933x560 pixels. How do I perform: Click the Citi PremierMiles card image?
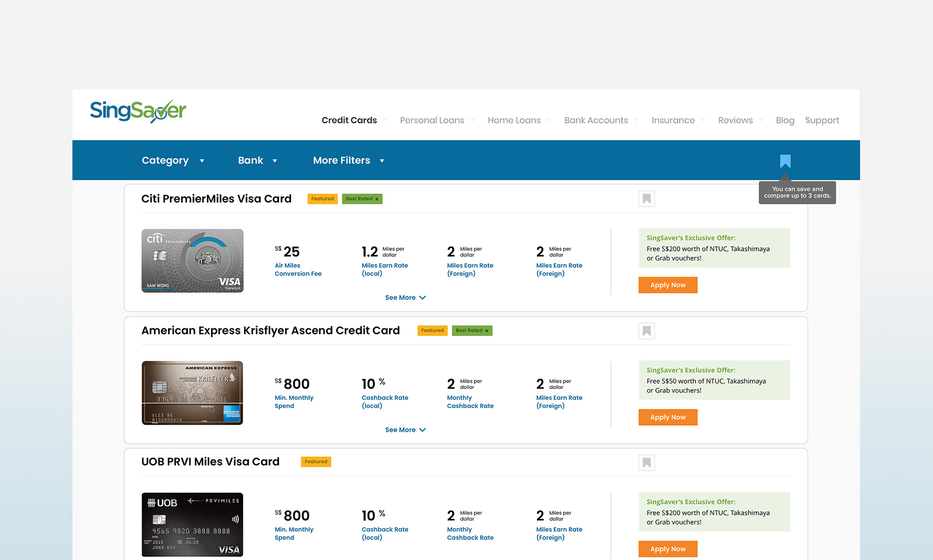tap(192, 261)
